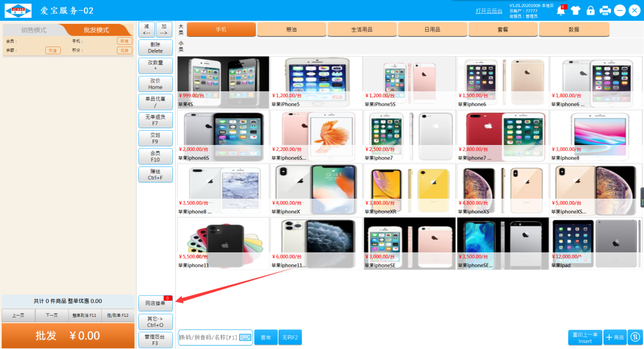The width and height of the screenshot is (644, 349).
Task: Select the ¥5,000.00 苹果iphoneXS product
Action: [596, 190]
